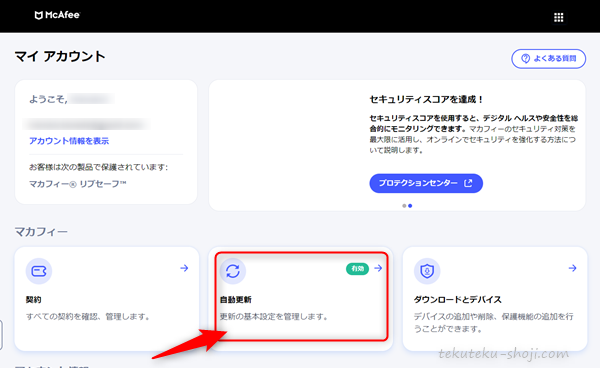Viewport: 600px width, 368px height.
Task: Click the アカウント情報を表示 link
Action: click(69, 141)
